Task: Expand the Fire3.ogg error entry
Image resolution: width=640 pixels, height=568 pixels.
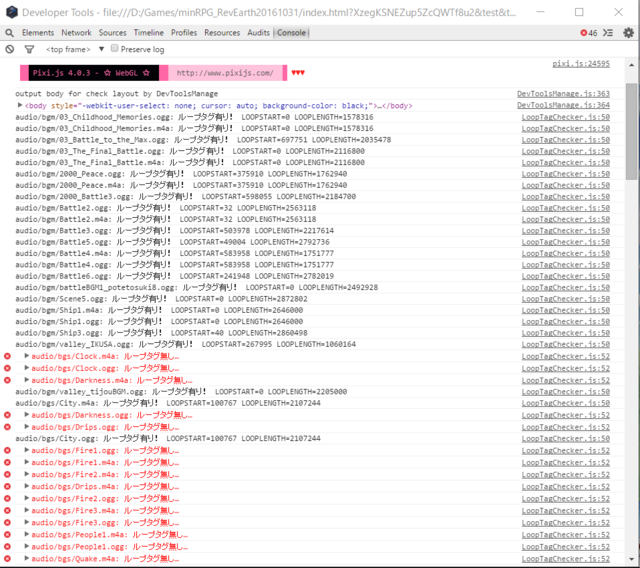Action: click(27, 522)
